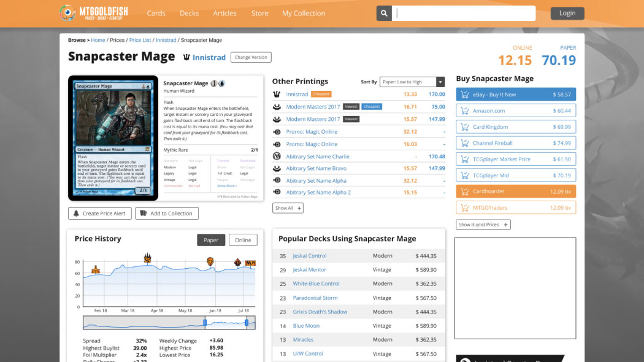Click cart icon next to TCGplayer Mid
The height and width of the screenshot is (362, 644).
pos(465,175)
